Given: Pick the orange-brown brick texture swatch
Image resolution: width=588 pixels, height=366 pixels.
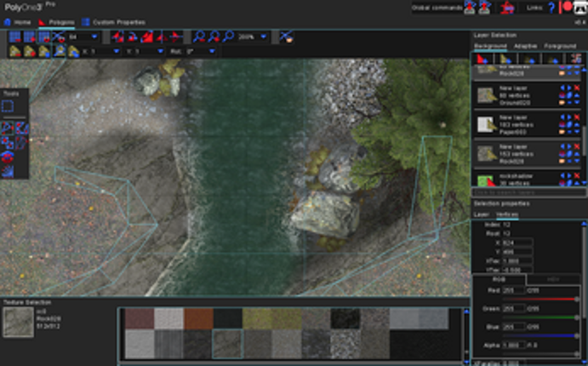Looking at the screenshot, I should (198, 318).
